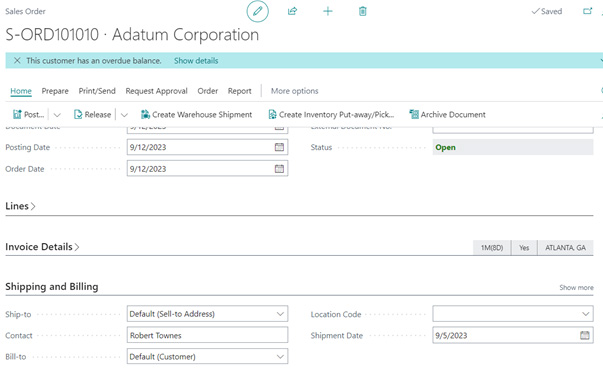Click the S-ORD101010 Adatum Corporation title
The image size is (603, 375).
click(x=132, y=35)
